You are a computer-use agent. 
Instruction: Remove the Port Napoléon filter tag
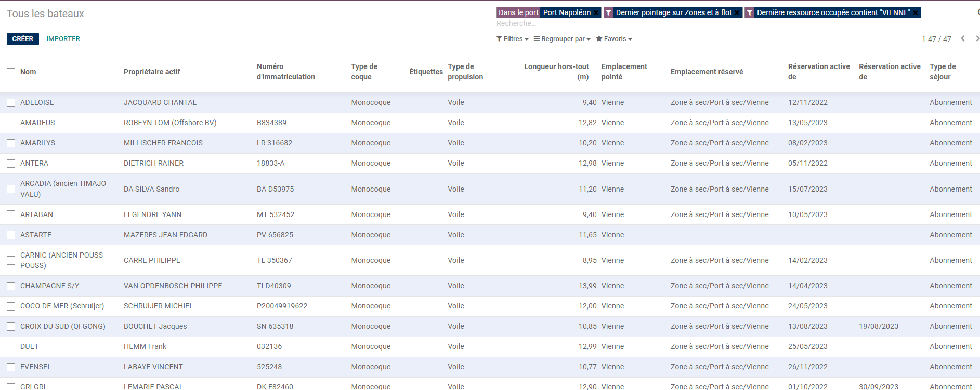[596, 13]
